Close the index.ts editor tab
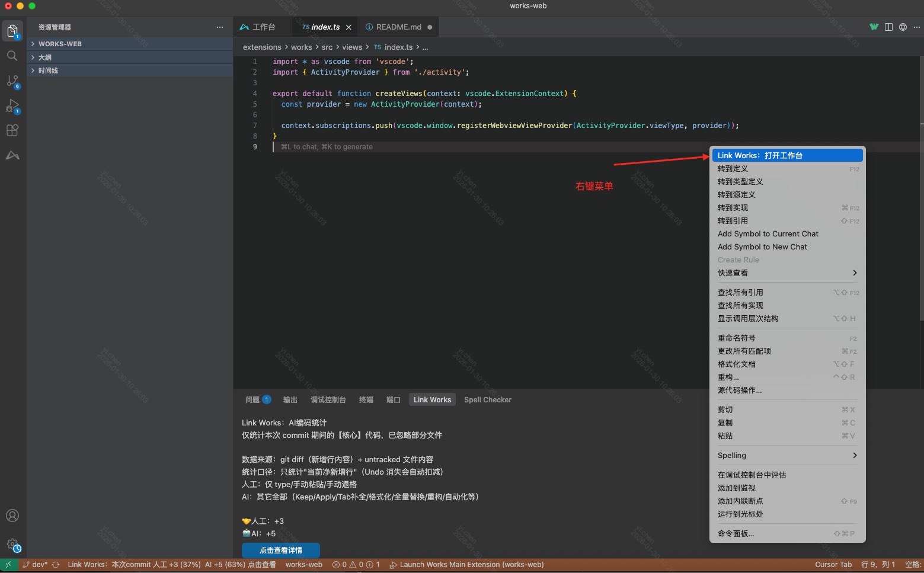 tap(349, 27)
